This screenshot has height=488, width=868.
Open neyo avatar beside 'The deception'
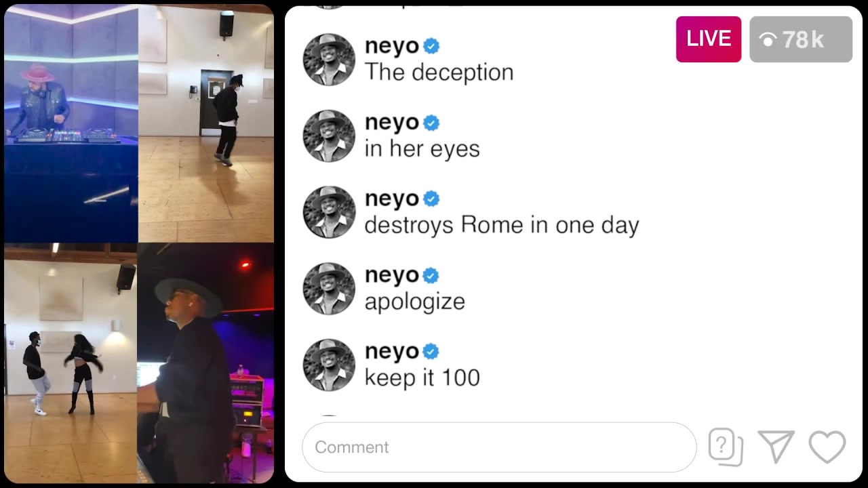pyautogui.click(x=329, y=60)
